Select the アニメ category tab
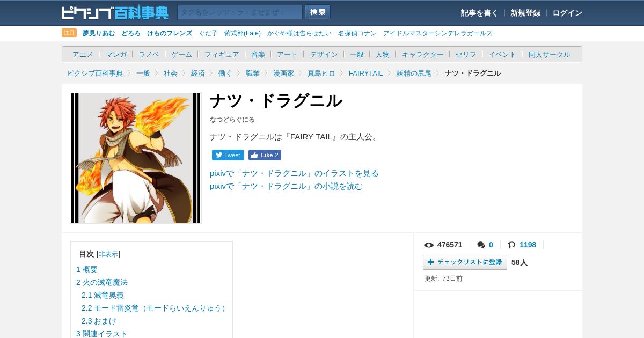The width and height of the screenshot is (644, 338). click(x=83, y=54)
